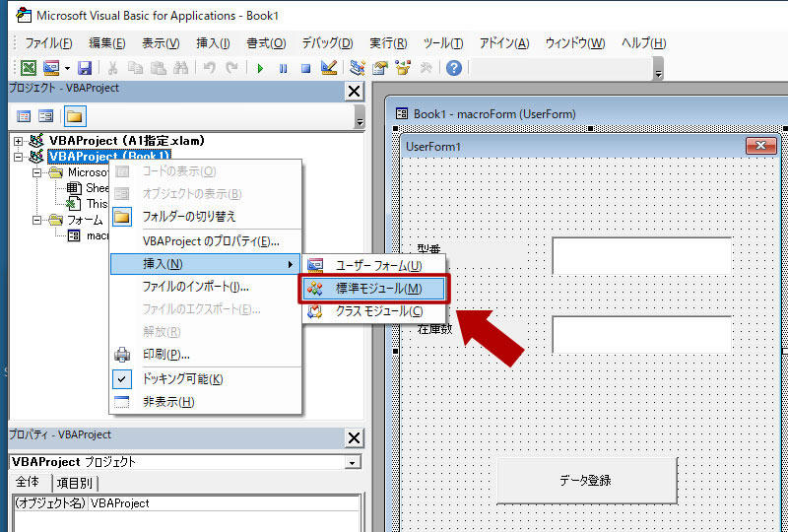Select ユーザー フォーム(U) from insert submenu

point(374,265)
